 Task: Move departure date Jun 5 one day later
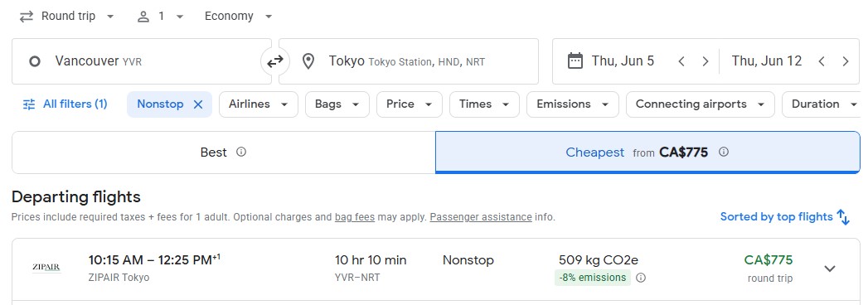pos(706,61)
